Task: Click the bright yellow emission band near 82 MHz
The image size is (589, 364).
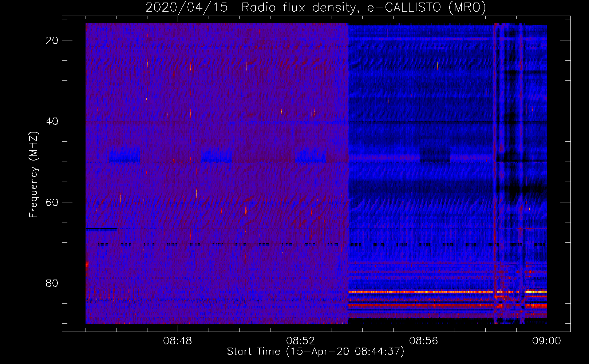Action: click(x=447, y=292)
